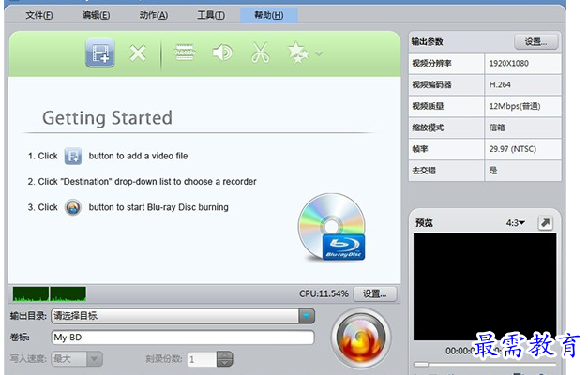The height and width of the screenshot is (375, 588).
Task: Click the small add-video icon in step 1
Action: (73, 156)
